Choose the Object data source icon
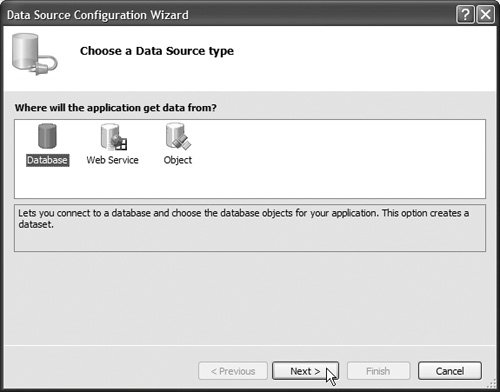Viewport: 500px width, 392px height. click(178, 136)
